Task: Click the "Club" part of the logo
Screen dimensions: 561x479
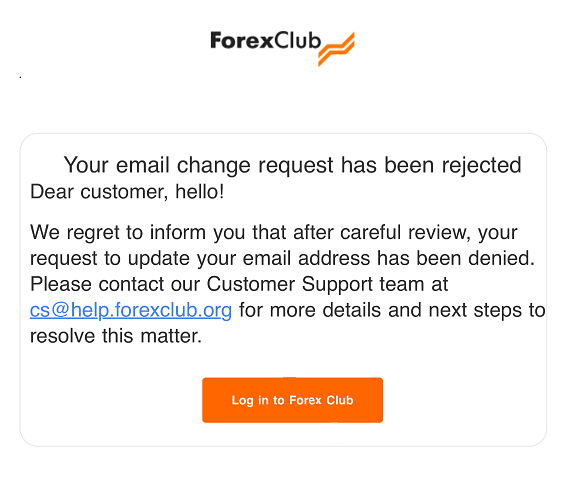Action: pos(298,40)
